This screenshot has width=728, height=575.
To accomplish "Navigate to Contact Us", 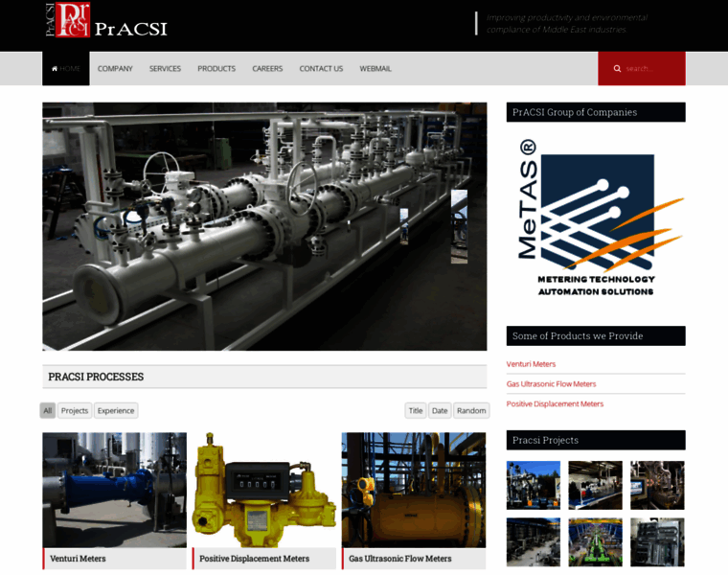I will (x=321, y=69).
